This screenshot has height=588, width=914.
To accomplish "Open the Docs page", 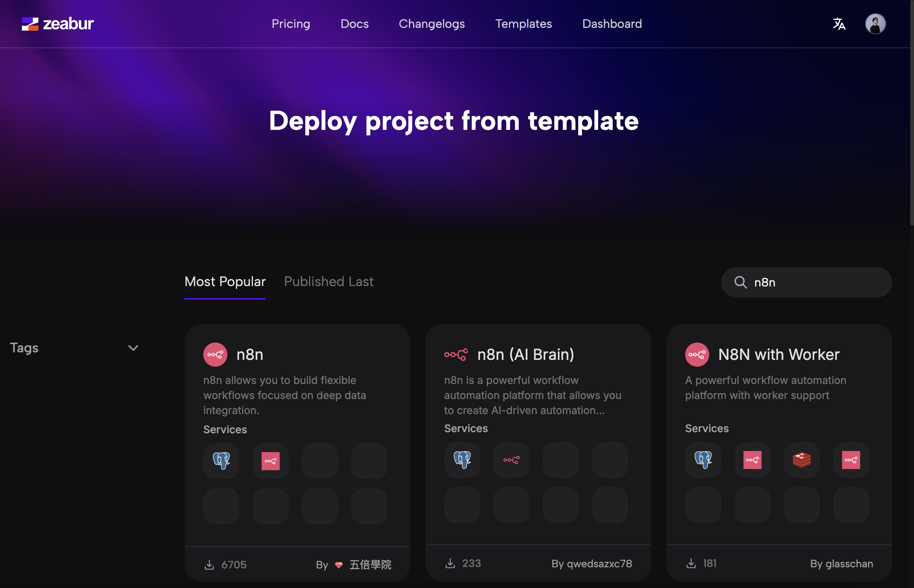I will (354, 24).
